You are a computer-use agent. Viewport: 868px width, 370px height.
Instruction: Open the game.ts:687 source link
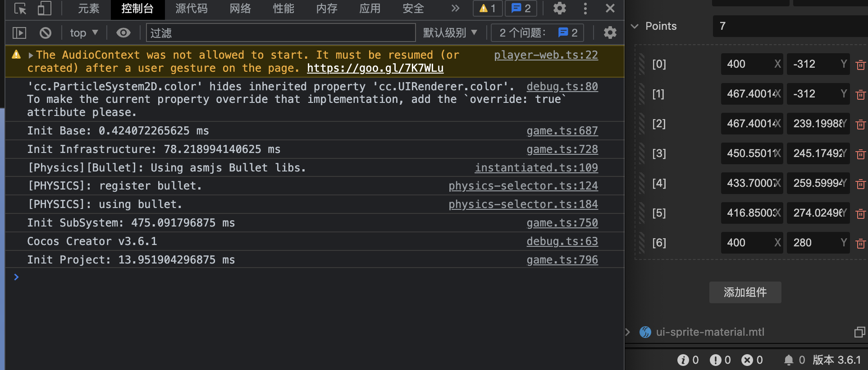[x=562, y=131]
